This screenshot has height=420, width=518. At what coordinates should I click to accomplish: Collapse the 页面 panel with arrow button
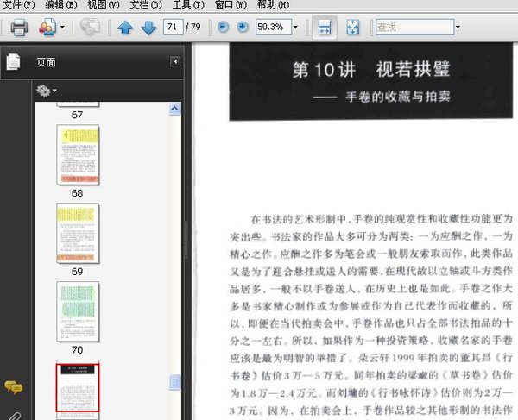click(175, 62)
